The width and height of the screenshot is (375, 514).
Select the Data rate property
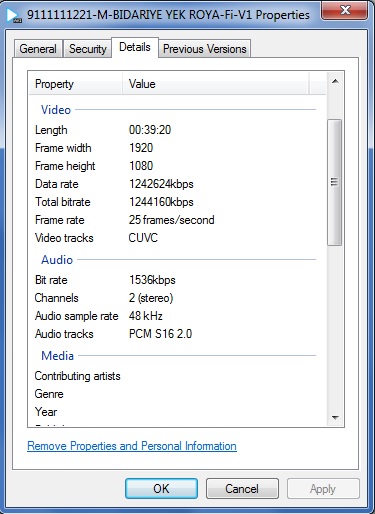coord(57,184)
